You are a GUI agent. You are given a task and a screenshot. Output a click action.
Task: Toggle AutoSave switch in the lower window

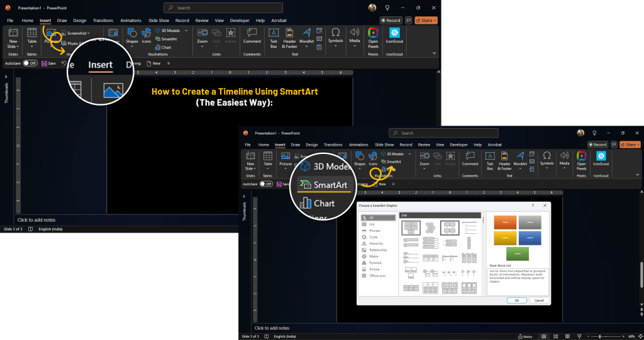(267, 184)
